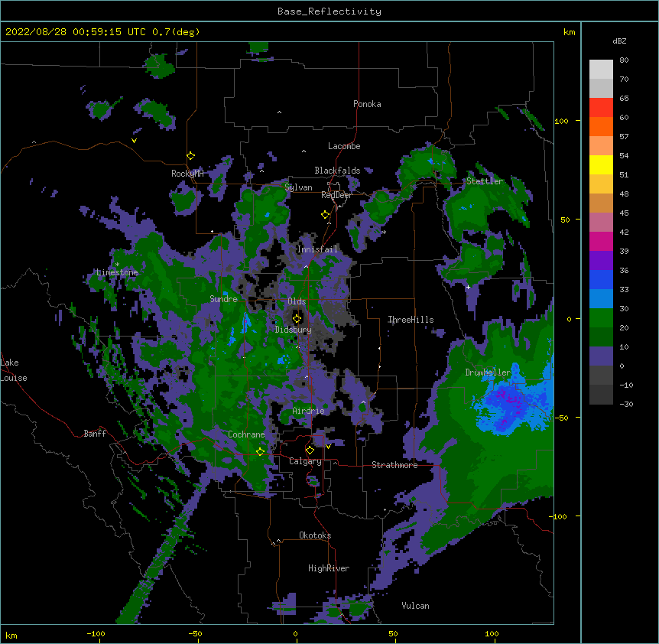Pick the light blue 33–30 dBZ swatch
659x644 pixels.
click(x=601, y=298)
